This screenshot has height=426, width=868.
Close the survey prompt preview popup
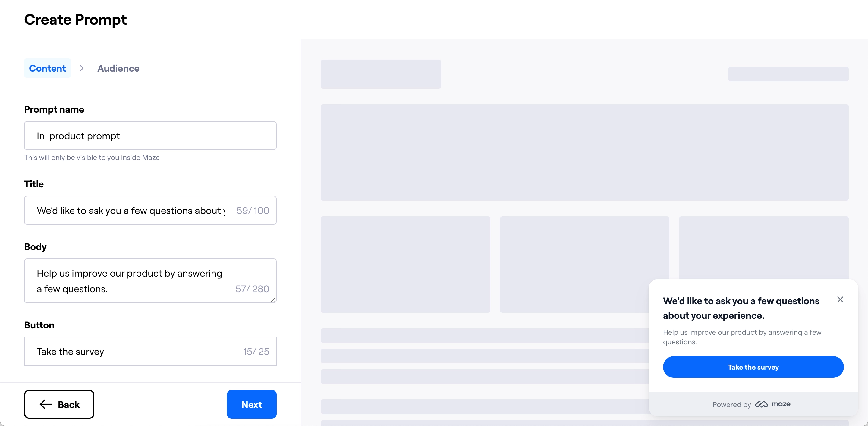(x=840, y=299)
